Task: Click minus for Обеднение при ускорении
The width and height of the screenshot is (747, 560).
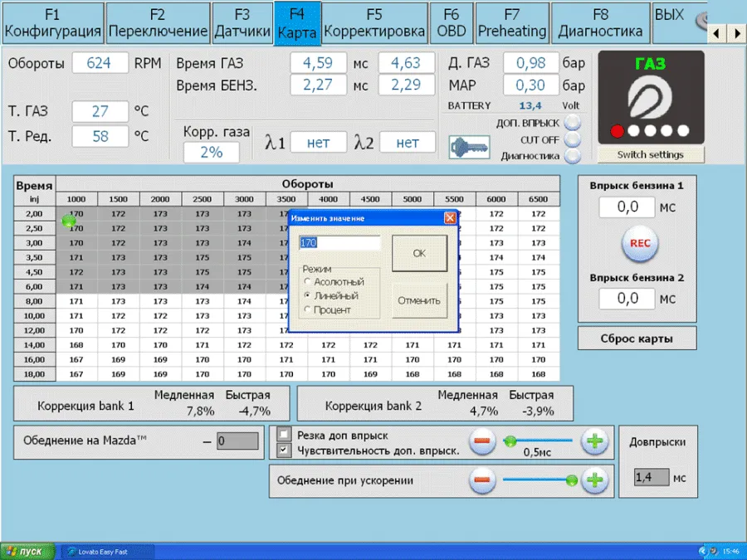Action: pos(482,480)
